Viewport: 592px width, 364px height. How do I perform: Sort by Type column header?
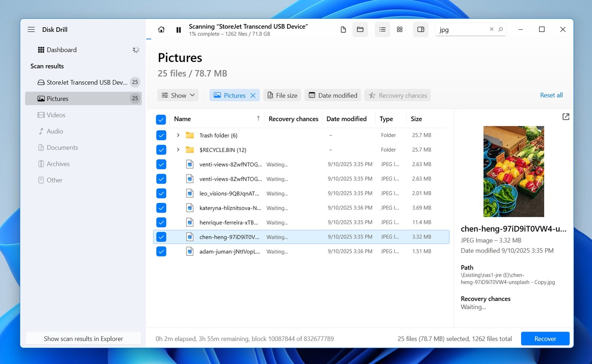[386, 119]
